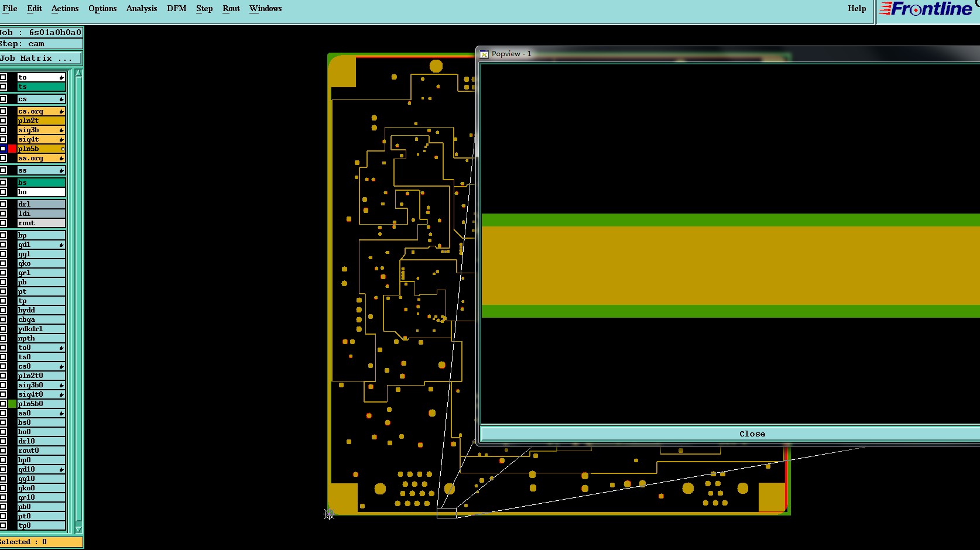Viewport: 980px width, 550px height.
Task: Toggle the checkbox for layer cs
Action: coord(4,99)
